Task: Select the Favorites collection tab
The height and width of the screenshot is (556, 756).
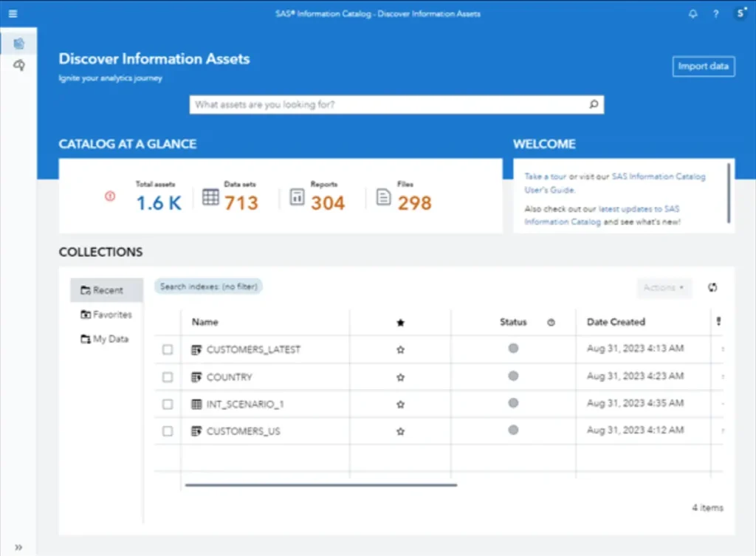Action: pyautogui.click(x=106, y=315)
